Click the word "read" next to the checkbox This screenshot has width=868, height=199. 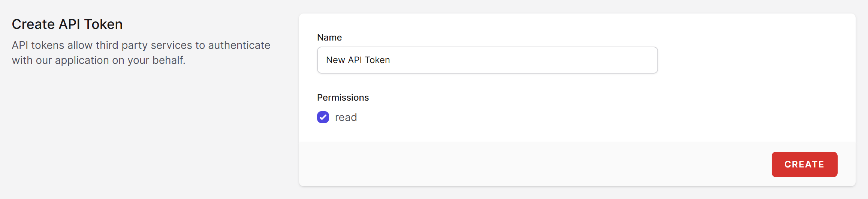346,118
